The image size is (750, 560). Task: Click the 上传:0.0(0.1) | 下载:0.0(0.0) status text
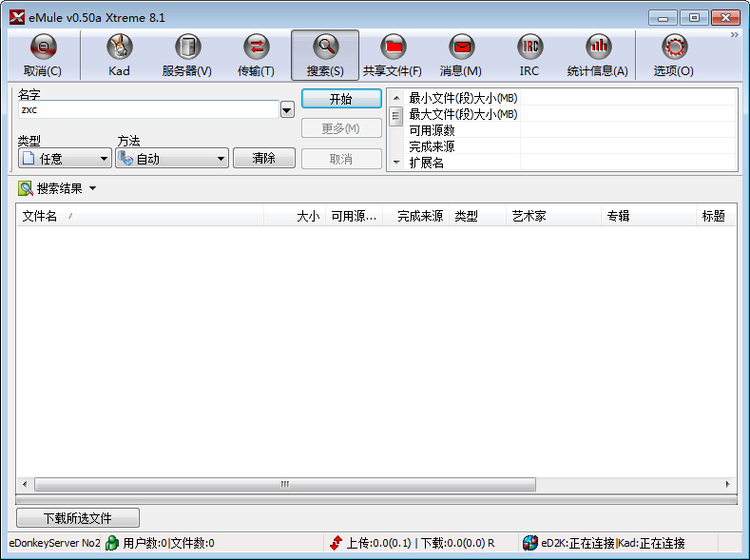(x=420, y=543)
